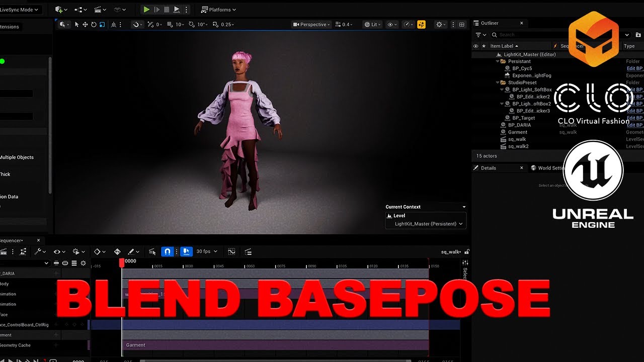Click the Garment geometry cache clip
Screen dimensions: 644x362
click(x=275, y=345)
